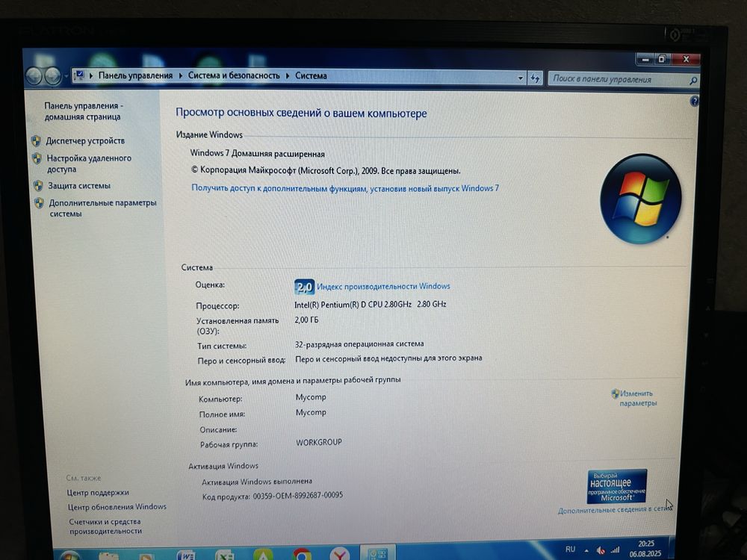The height and width of the screenshot is (560, 747).
Task: Click the Forward navigation arrow button
Action: (x=52, y=76)
